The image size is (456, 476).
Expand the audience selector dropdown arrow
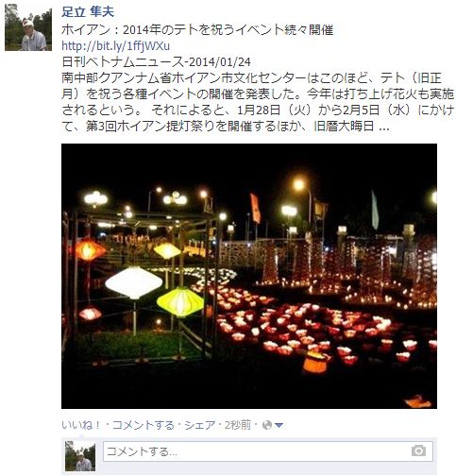click(279, 426)
